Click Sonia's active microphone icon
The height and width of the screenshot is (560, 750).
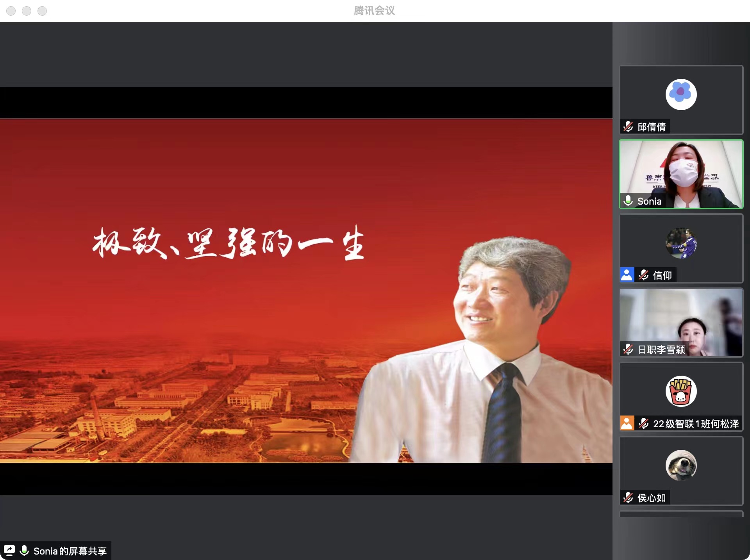(x=628, y=201)
